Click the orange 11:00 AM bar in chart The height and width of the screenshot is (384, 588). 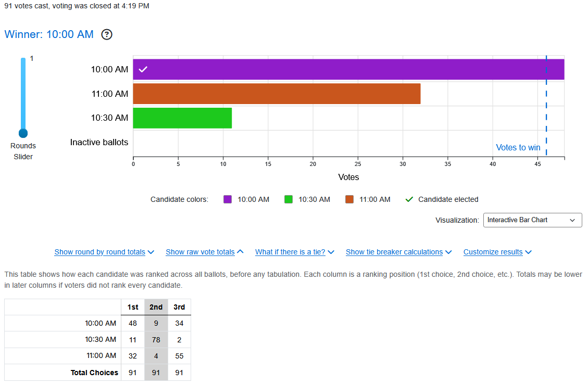point(277,94)
